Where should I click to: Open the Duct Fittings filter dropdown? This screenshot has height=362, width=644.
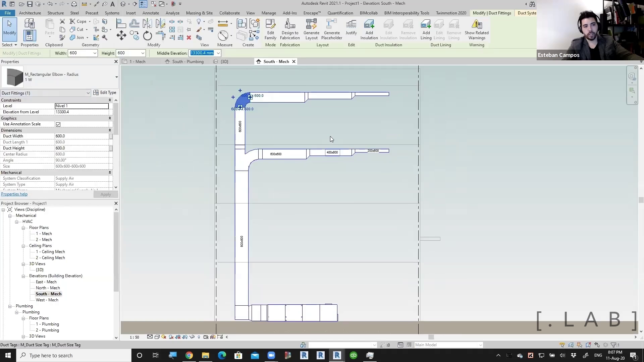88,93
